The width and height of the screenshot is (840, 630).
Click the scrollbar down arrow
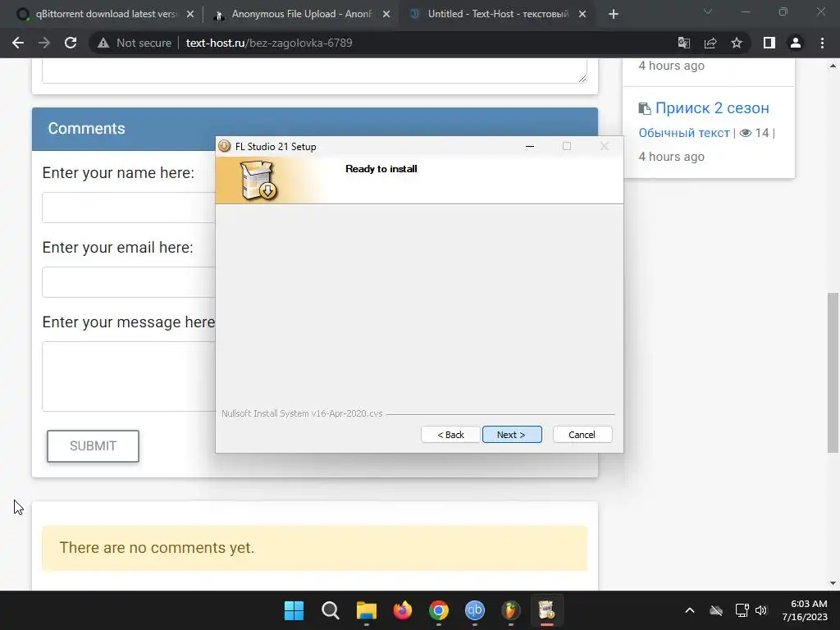(833, 583)
